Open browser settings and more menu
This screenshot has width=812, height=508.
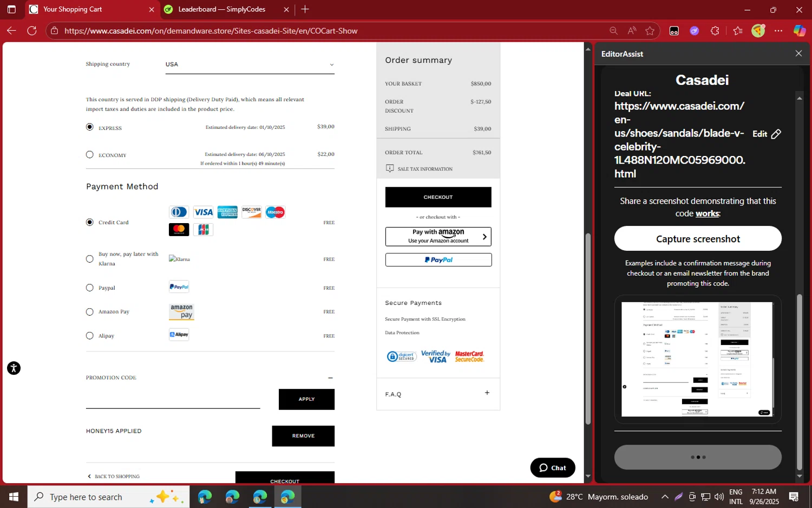778,31
